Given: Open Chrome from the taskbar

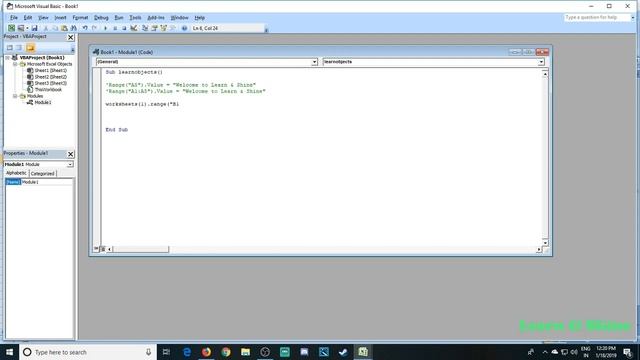Looking at the screenshot, I should (x=226, y=352).
